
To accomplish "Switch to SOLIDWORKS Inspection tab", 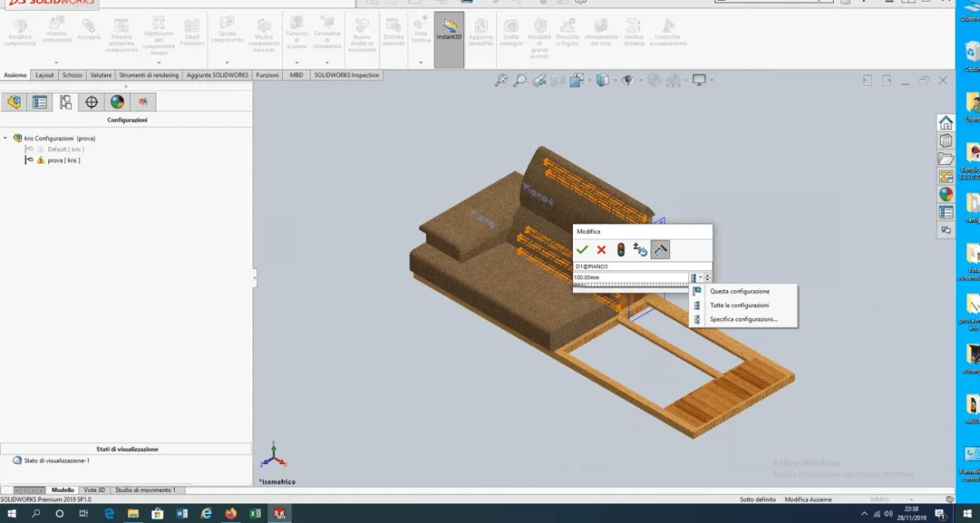I will pos(347,75).
